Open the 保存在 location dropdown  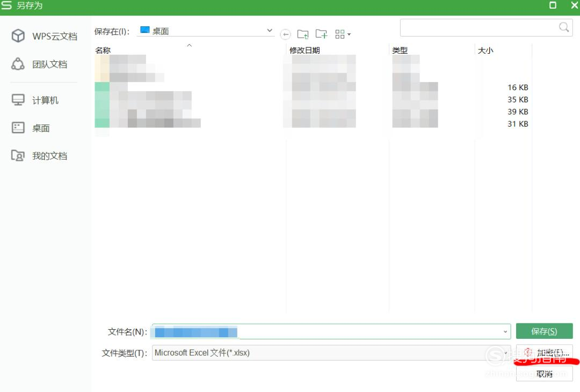point(270,30)
